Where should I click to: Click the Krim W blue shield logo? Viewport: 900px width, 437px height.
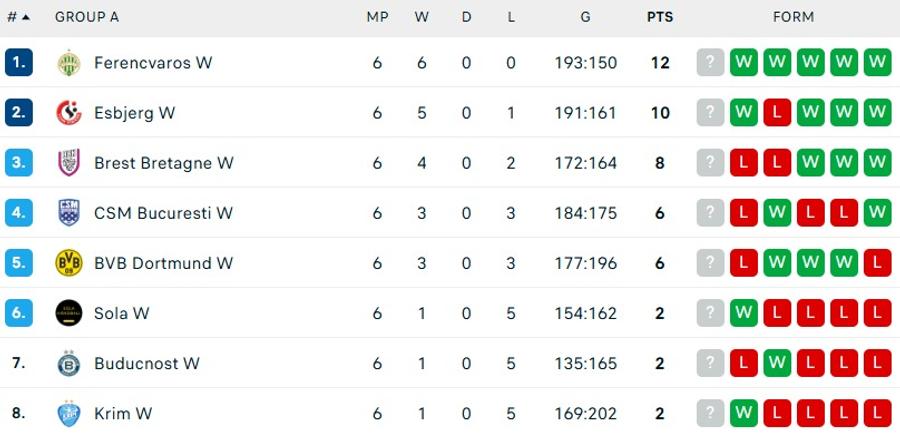tap(69, 413)
